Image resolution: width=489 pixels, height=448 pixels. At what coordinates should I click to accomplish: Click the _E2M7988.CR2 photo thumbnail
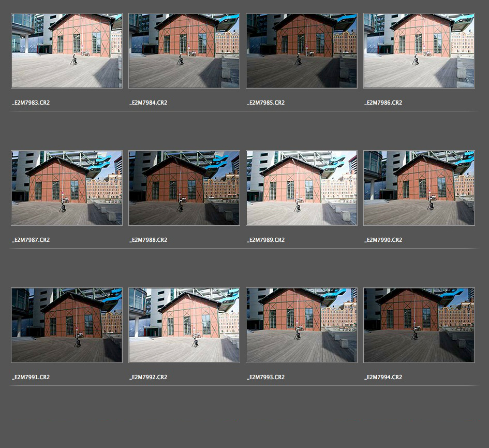pyautogui.click(x=184, y=188)
